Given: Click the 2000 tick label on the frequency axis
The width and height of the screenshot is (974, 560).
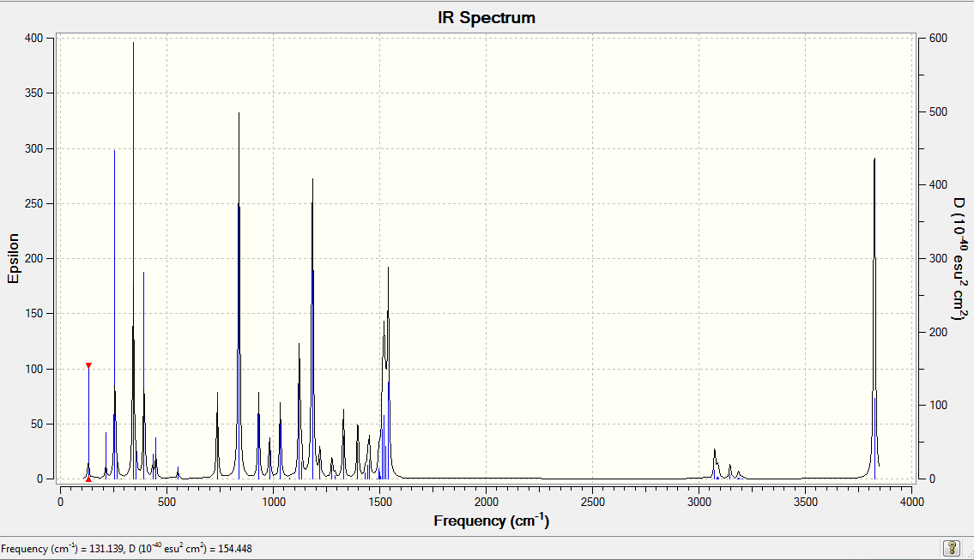Looking at the screenshot, I should (487, 502).
